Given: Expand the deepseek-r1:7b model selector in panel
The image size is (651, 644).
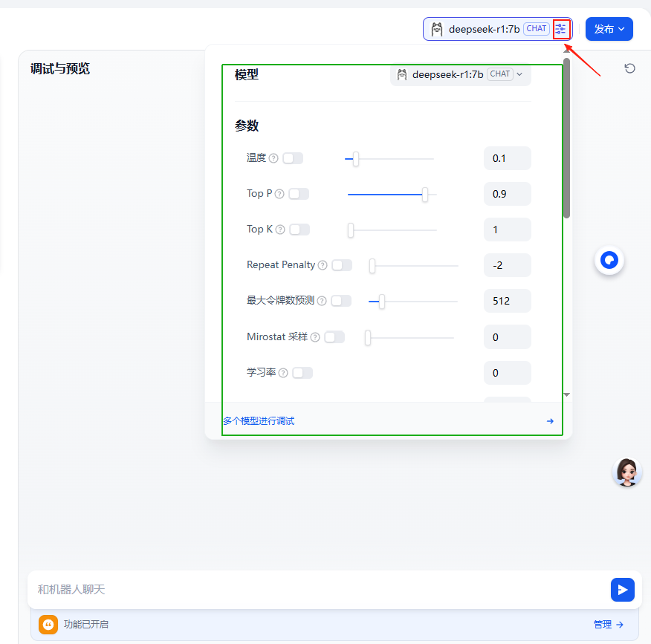Looking at the screenshot, I should (x=460, y=74).
